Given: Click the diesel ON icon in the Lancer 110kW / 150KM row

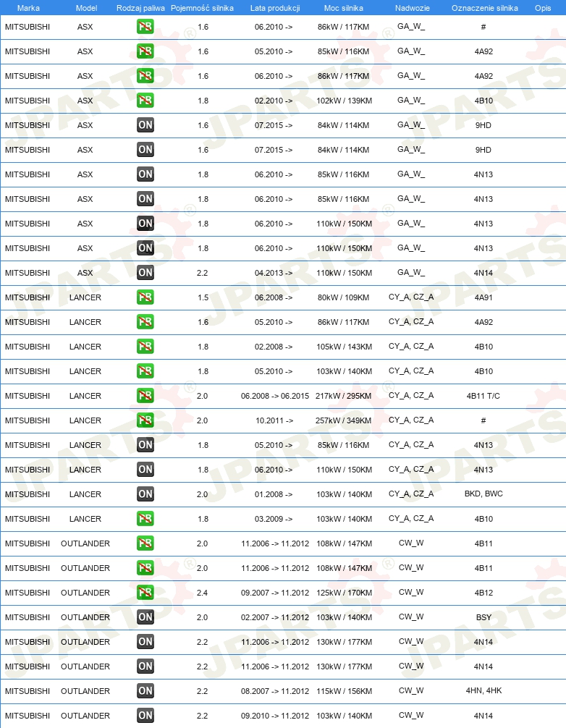Looking at the screenshot, I should (145, 470).
